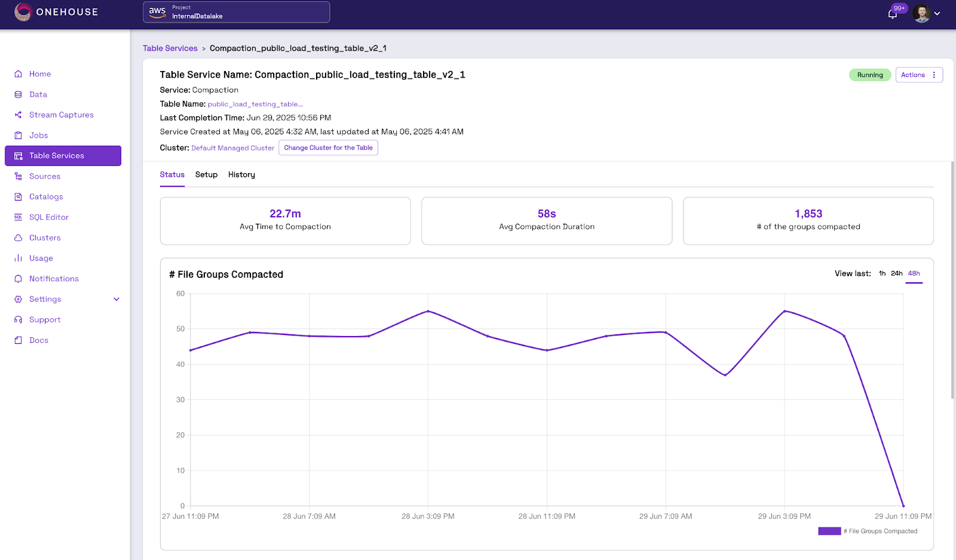Open the Clusters cloud icon
The width and height of the screenshot is (956, 560).
click(x=18, y=238)
